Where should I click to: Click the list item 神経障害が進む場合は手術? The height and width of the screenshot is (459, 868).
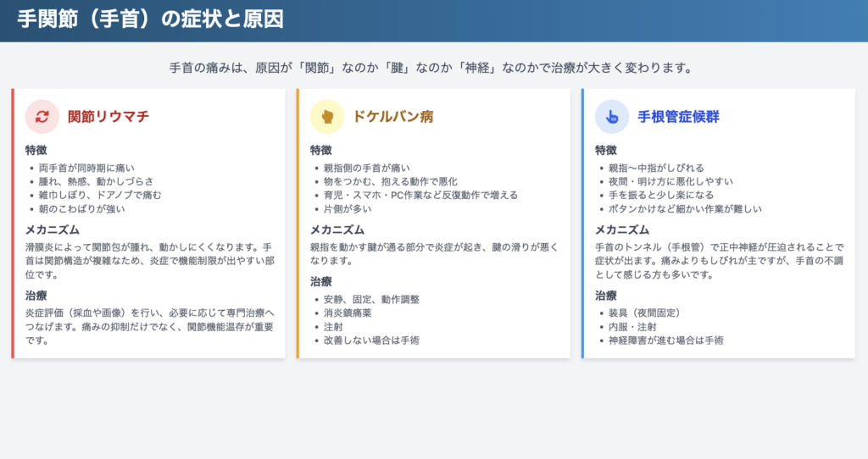click(666, 340)
